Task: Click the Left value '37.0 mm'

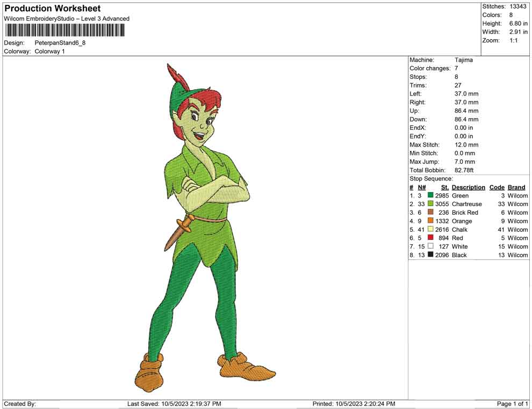Action: [x=466, y=94]
